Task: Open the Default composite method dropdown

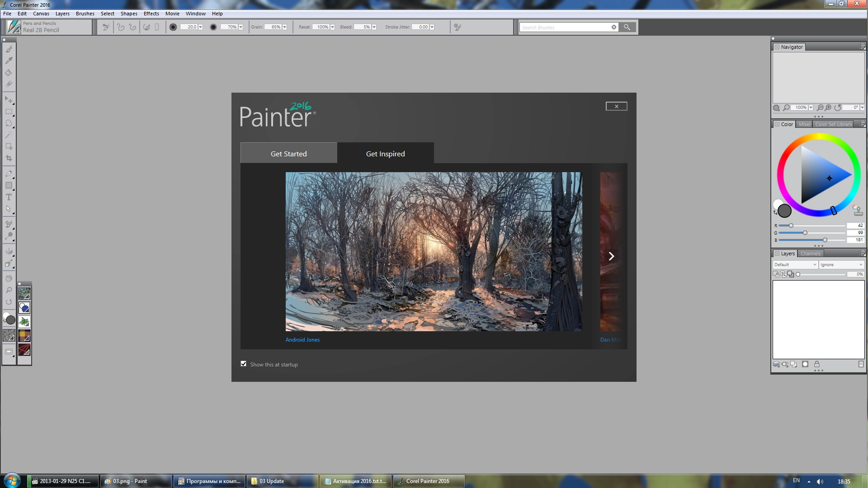Action: pyautogui.click(x=795, y=265)
